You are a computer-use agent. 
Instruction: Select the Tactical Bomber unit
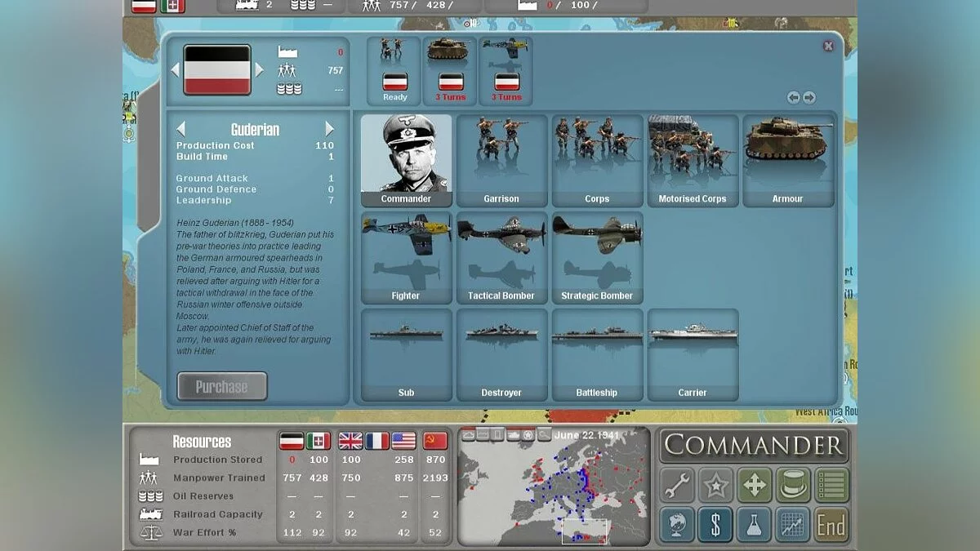coord(501,257)
